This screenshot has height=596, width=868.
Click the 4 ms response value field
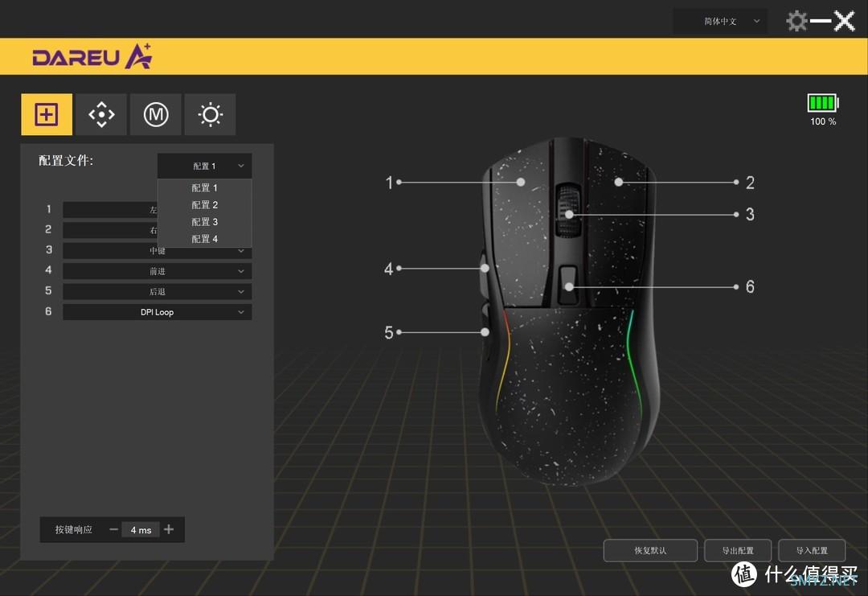point(141,530)
